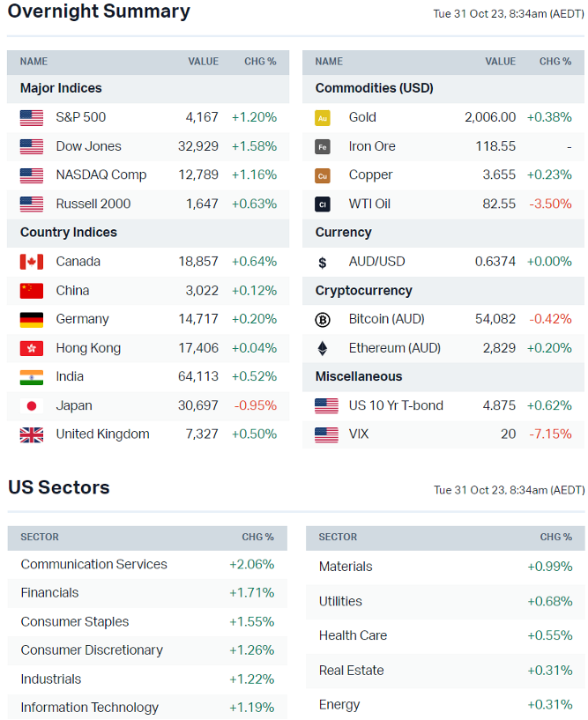588x720 pixels.
Task: Click the Commodities VALUE column header
Action: [x=500, y=62]
